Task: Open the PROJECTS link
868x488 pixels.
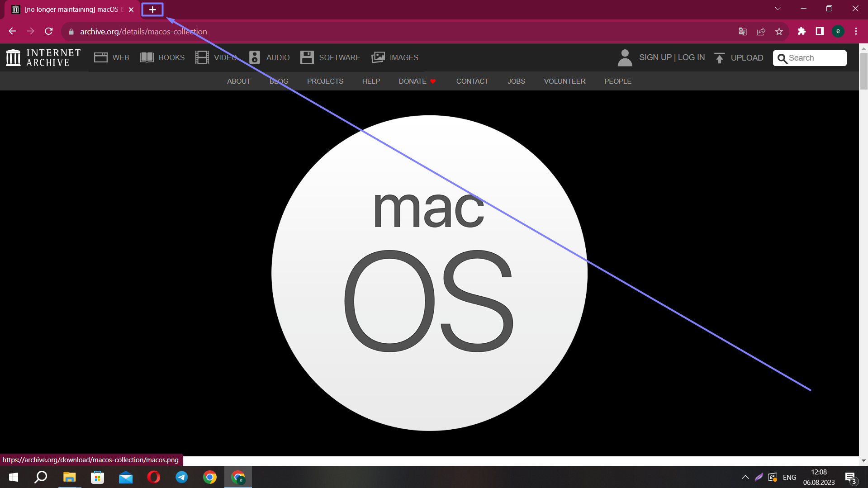Action: click(325, 81)
